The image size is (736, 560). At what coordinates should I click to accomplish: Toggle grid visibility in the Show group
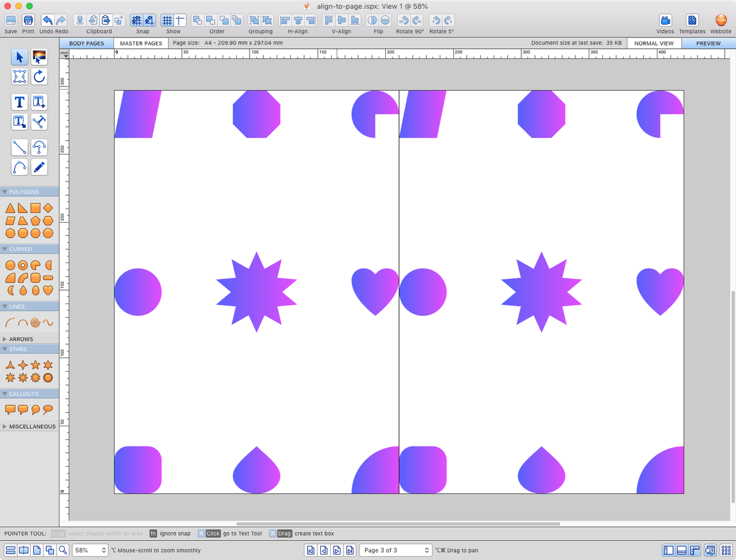tap(167, 20)
